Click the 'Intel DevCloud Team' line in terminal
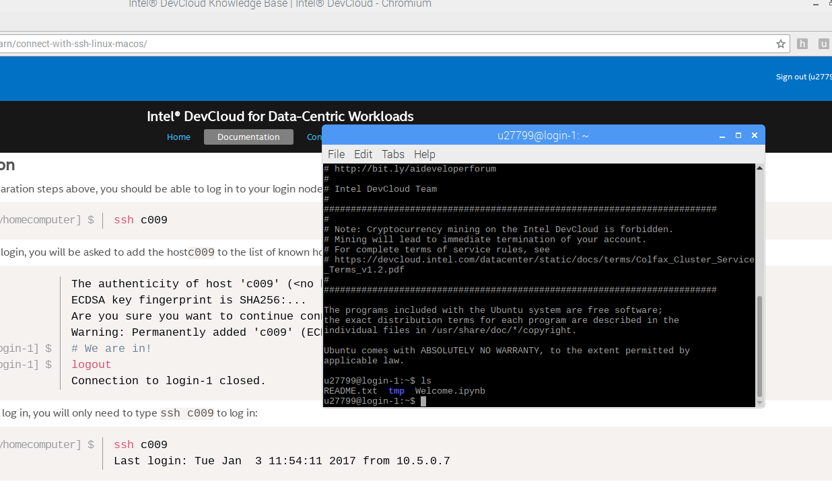The height and width of the screenshot is (504, 832). 386,189
